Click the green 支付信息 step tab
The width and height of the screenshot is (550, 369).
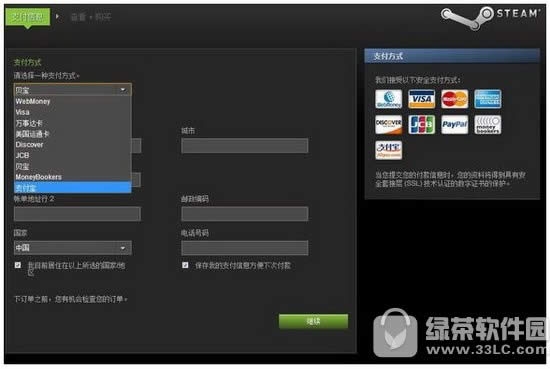pos(28,17)
